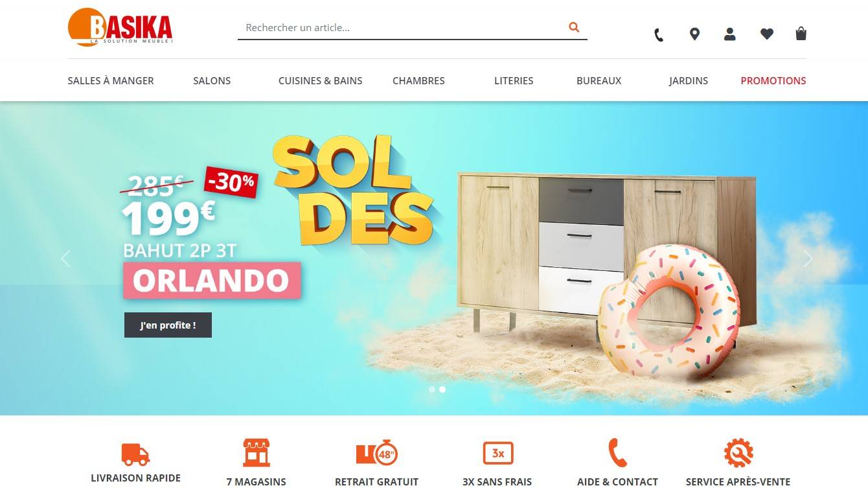Open the store locator pin icon
The image size is (868, 488).
[694, 34]
